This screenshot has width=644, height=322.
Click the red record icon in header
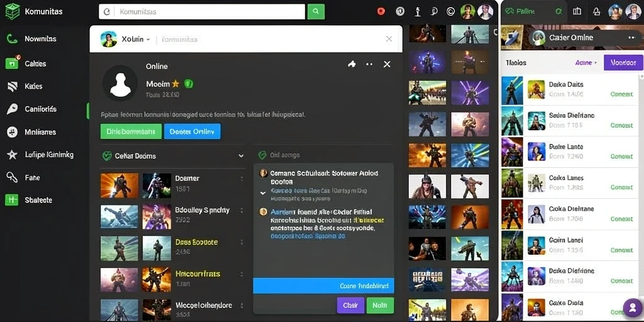pyautogui.click(x=381, y=11)
